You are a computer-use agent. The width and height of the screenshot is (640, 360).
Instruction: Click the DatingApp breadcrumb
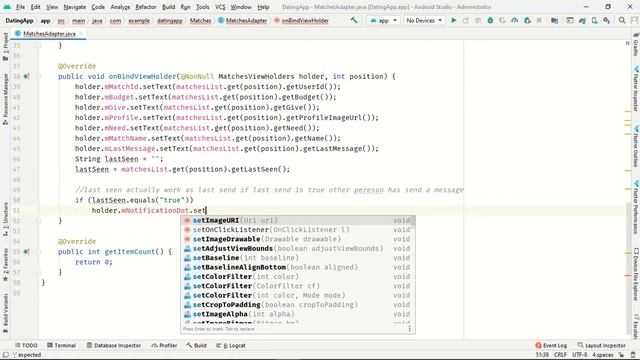pos(19,20)
